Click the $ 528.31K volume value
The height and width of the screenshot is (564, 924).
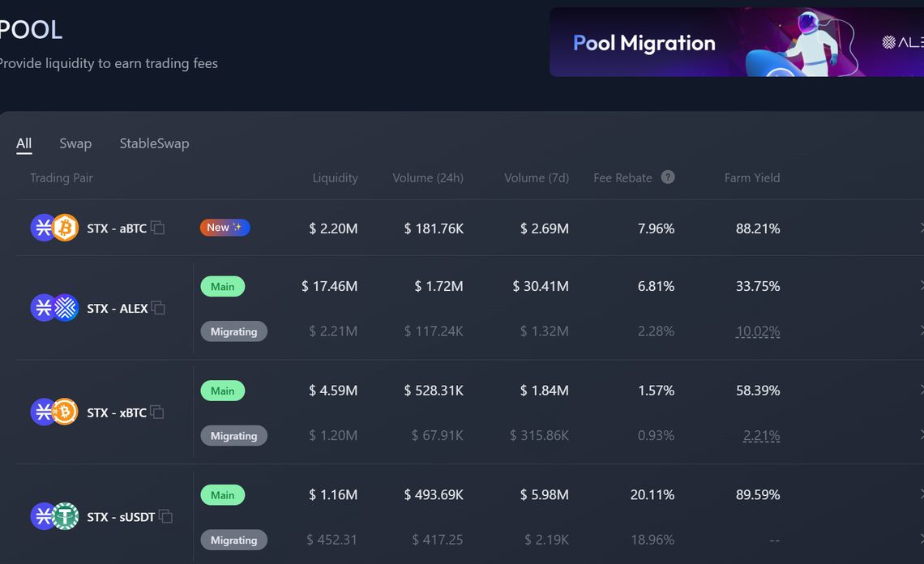tap(434, 391)
